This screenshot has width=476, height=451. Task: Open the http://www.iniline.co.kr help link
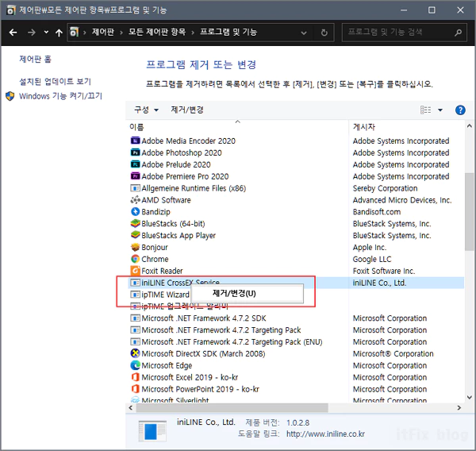325,434
